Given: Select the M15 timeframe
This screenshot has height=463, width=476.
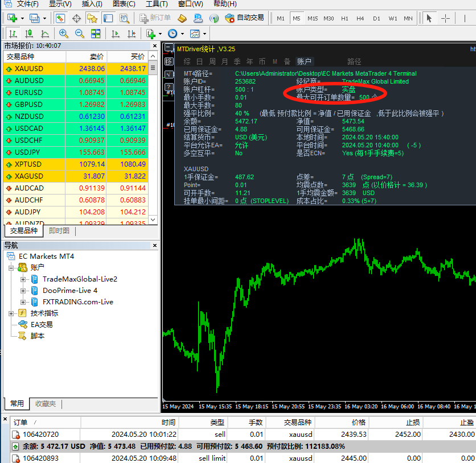Looking at the screenshot, I should 313,19.
